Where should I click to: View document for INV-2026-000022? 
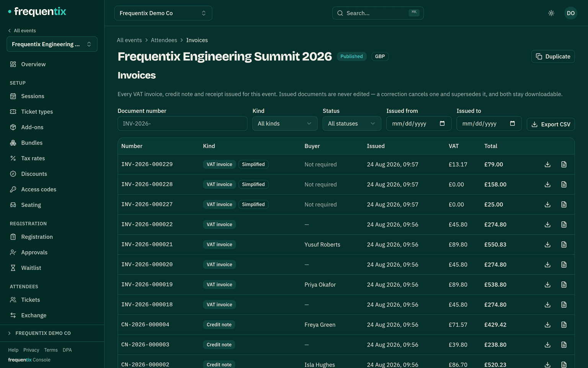point(564,225)
